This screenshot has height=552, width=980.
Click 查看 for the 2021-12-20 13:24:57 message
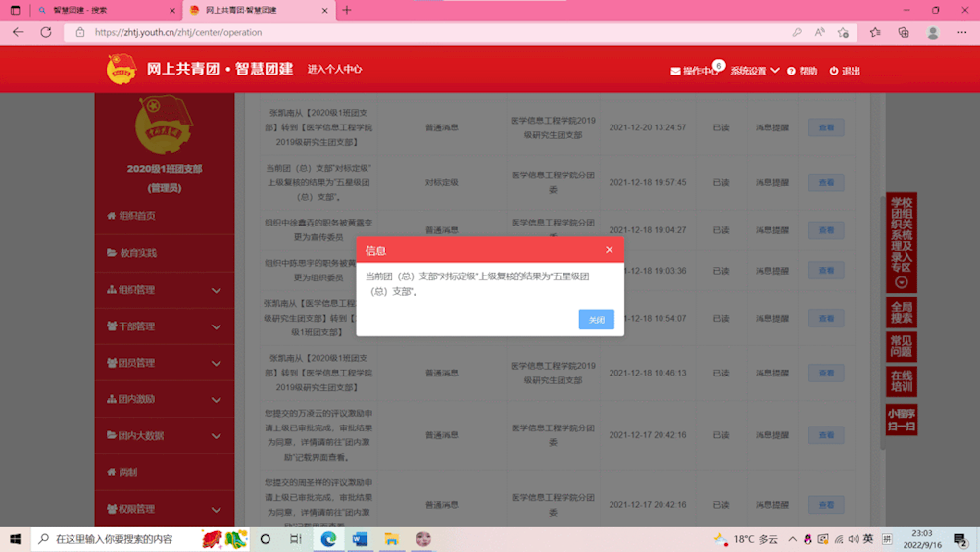point(826,127)
